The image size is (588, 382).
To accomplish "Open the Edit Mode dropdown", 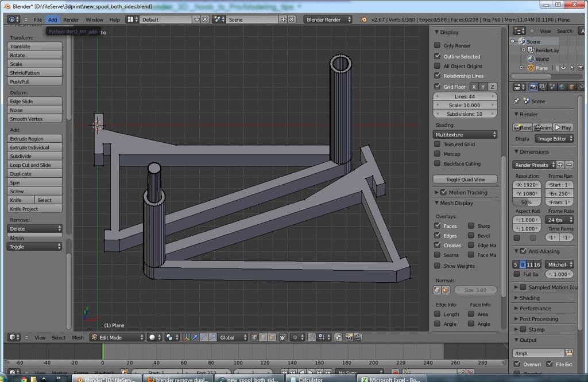I will pyautogui.click(x=113, y=337).
